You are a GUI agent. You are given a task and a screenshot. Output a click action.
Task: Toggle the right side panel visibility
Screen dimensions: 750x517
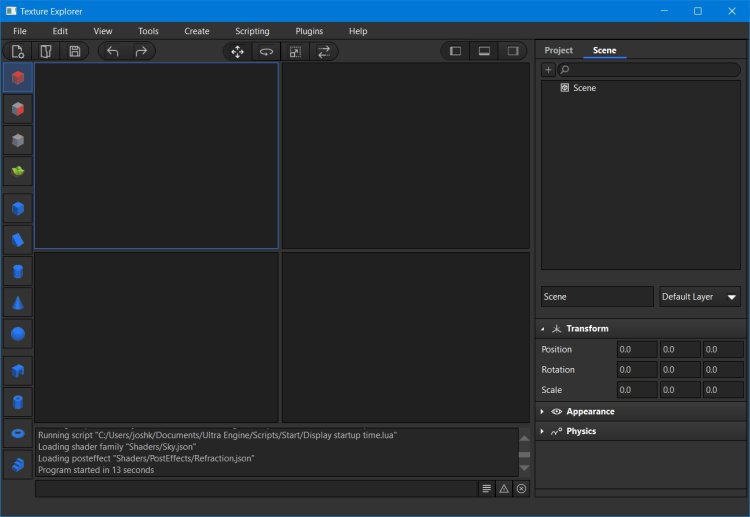click(x=513, y=51)
